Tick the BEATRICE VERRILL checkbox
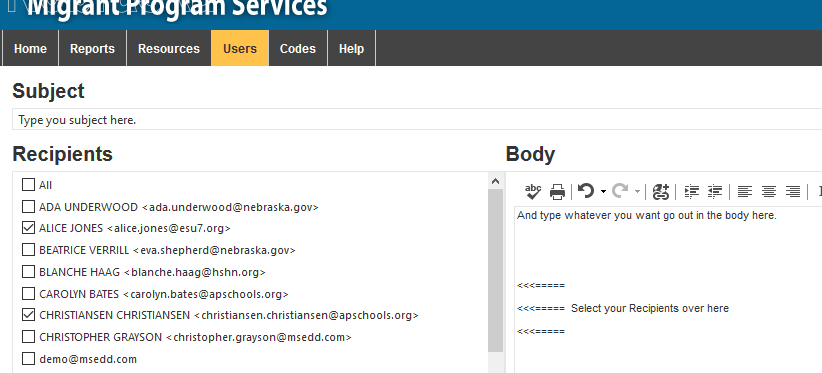This screenshot has height=373, width=822. (28, 250)
